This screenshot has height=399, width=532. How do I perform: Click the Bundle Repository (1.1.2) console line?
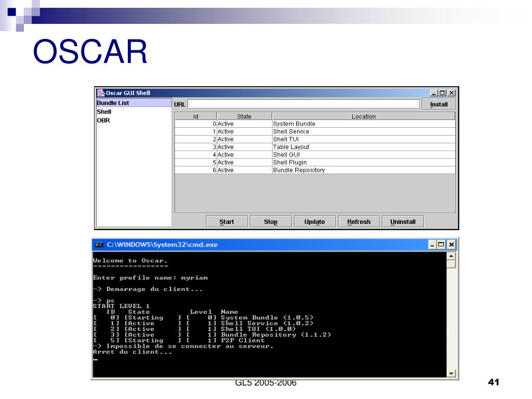(x=212, y=335)
